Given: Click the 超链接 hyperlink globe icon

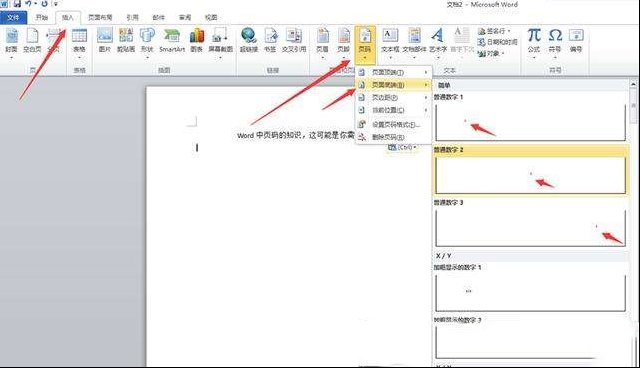Looking at the screenshot, I should pyautogui.click(x=249, y=41).
